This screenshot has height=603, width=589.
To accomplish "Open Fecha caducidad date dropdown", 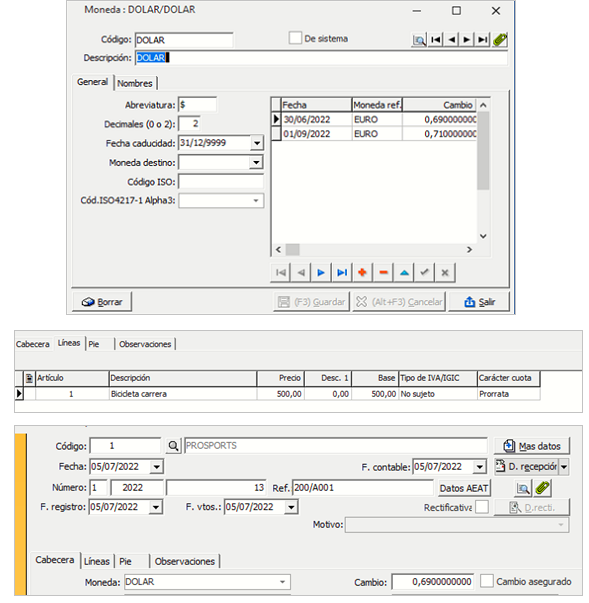I will 257,143.
